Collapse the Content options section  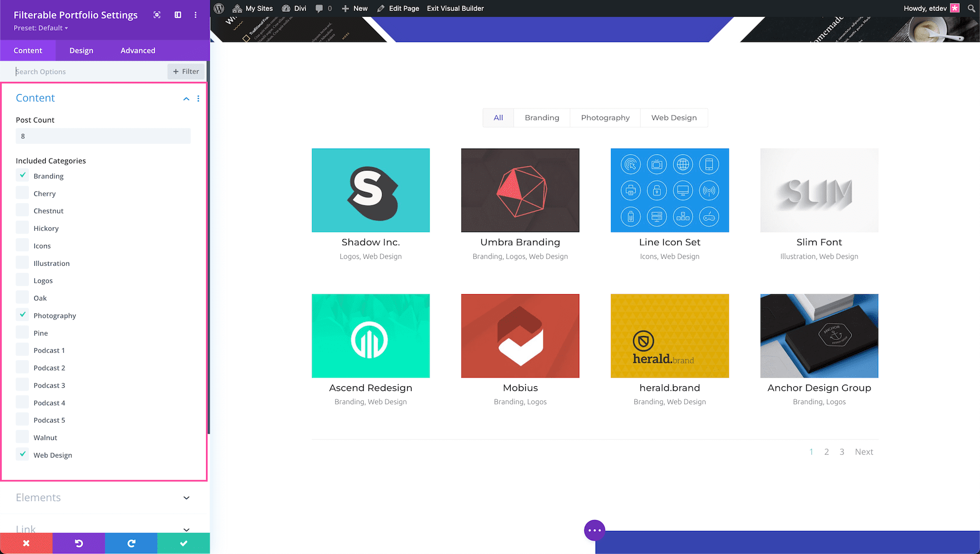[186, 99]
